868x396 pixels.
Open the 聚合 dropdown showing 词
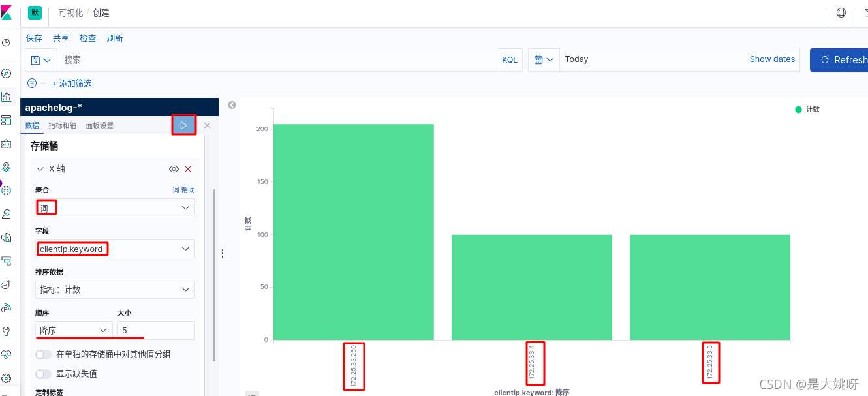coord(115,208)
